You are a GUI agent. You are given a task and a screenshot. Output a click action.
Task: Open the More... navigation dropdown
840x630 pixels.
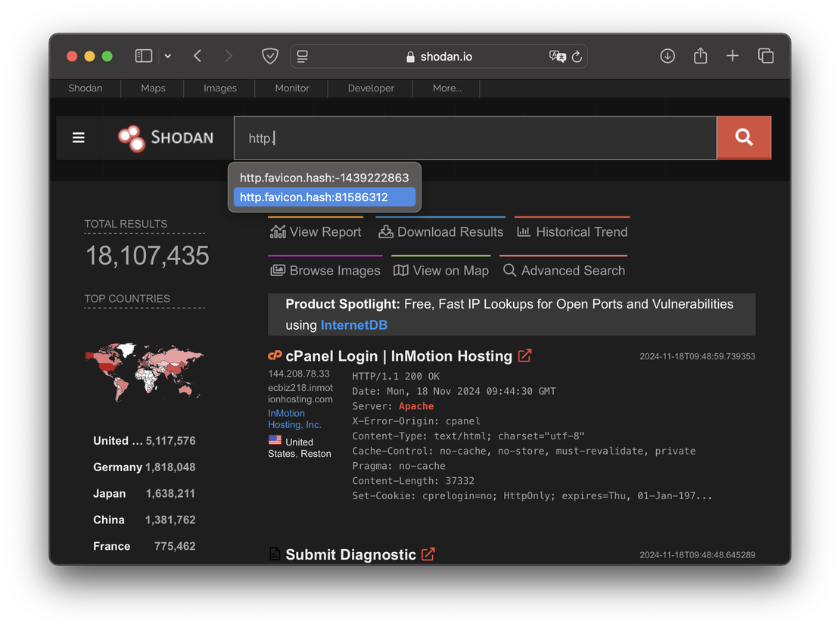coord(446,88)
